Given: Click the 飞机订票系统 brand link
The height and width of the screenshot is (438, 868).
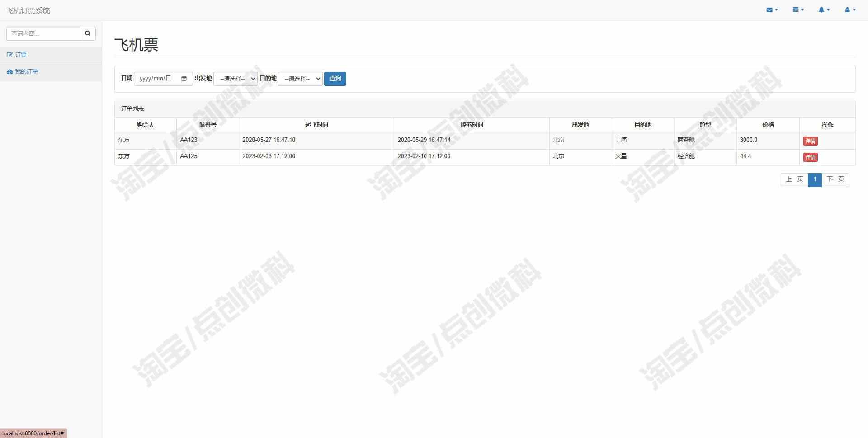Looking at the screenshot, I should click(x=28, y=10).
